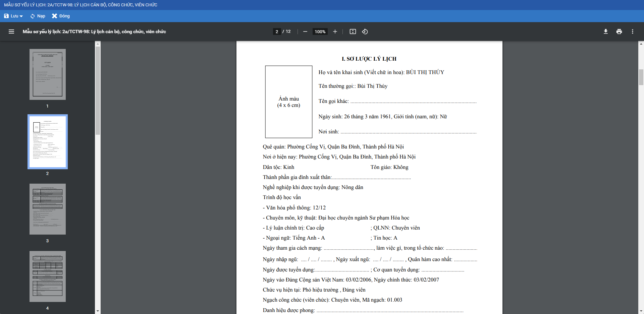Open the more actions three-dot menu
Screen dimensions: 644x314
pos(632,32)
